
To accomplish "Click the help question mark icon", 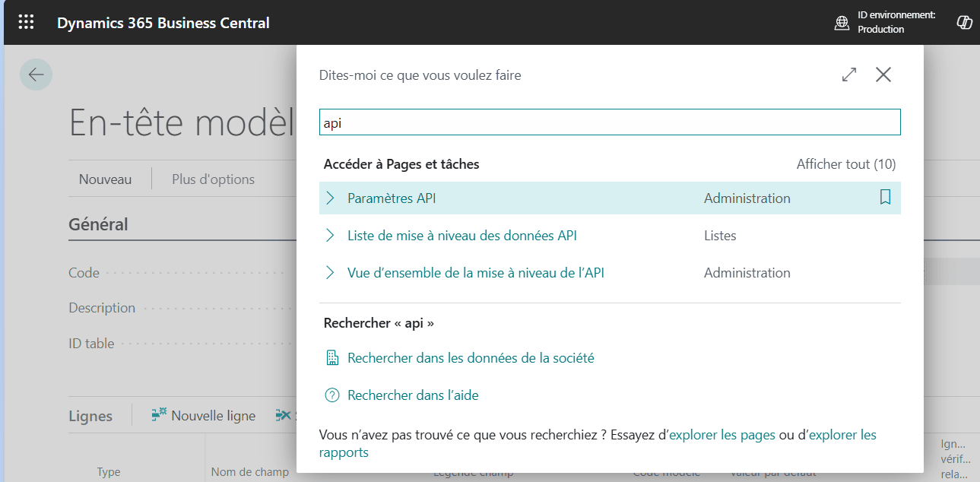I will pyautogui.click(x=331, y=395).
